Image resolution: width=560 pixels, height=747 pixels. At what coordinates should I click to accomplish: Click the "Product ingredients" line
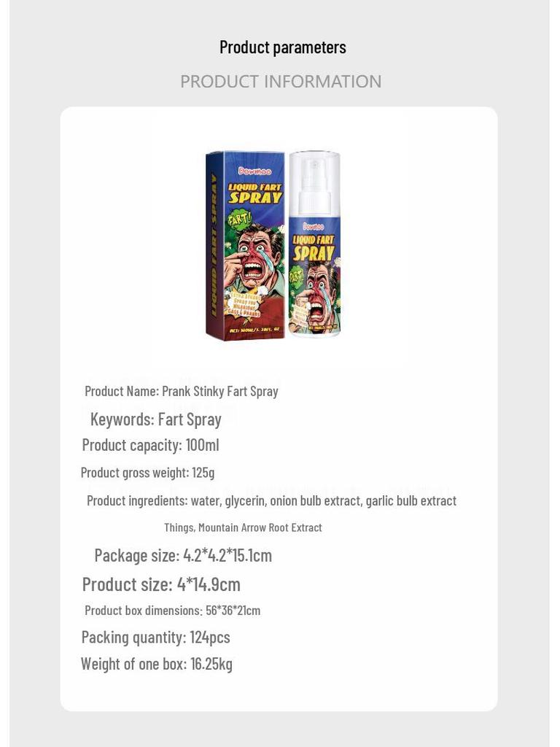pos(271,500)
